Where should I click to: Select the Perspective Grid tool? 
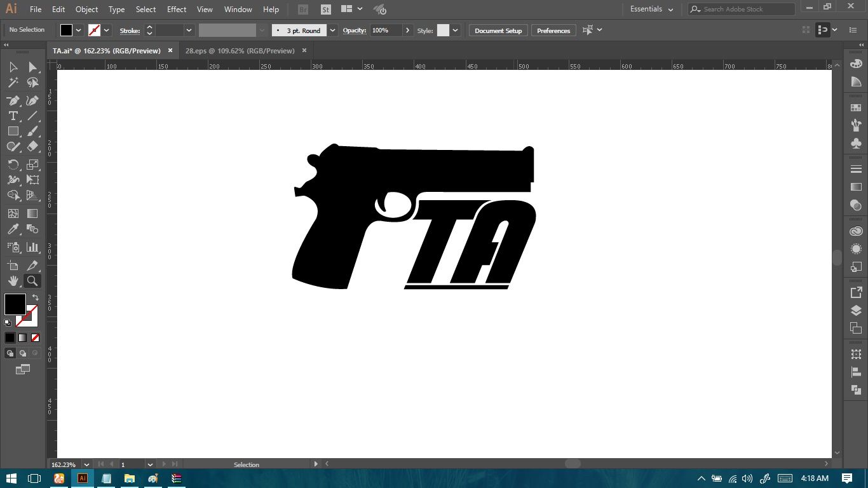[x=32, y=195]
